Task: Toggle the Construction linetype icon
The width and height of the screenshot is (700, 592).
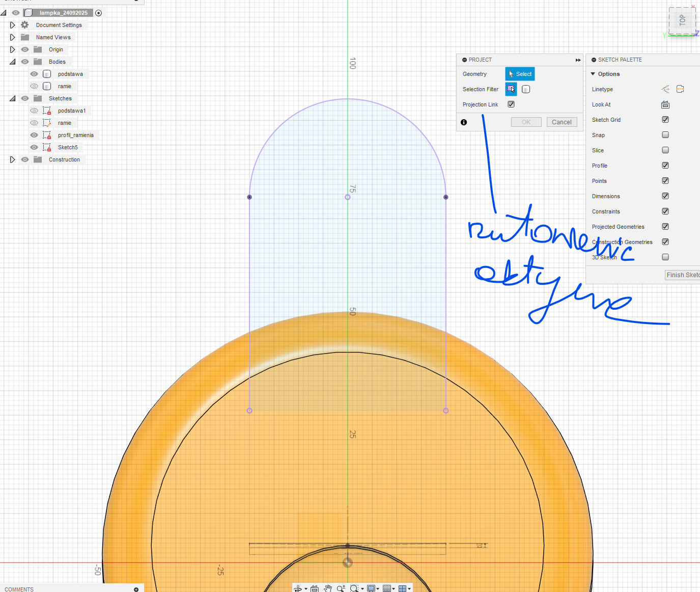Action: coord(665,89)
